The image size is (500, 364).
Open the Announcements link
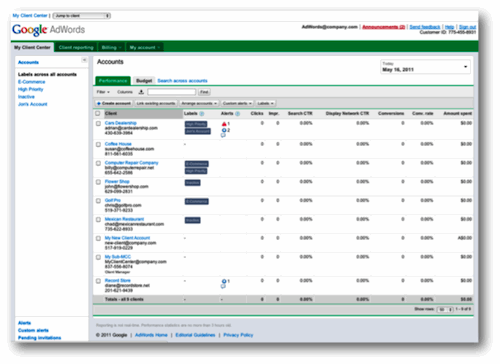click(384, 27)
